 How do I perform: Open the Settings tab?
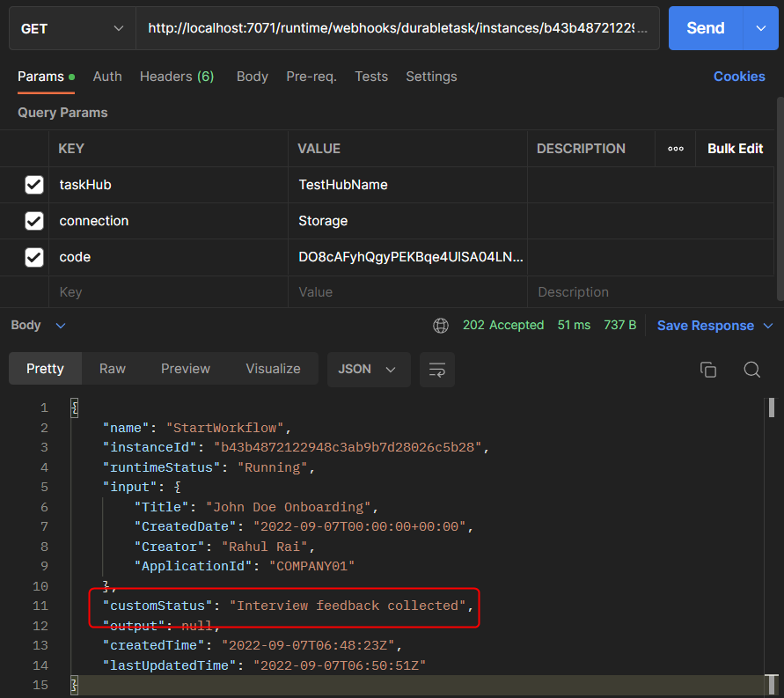[431, 77]
